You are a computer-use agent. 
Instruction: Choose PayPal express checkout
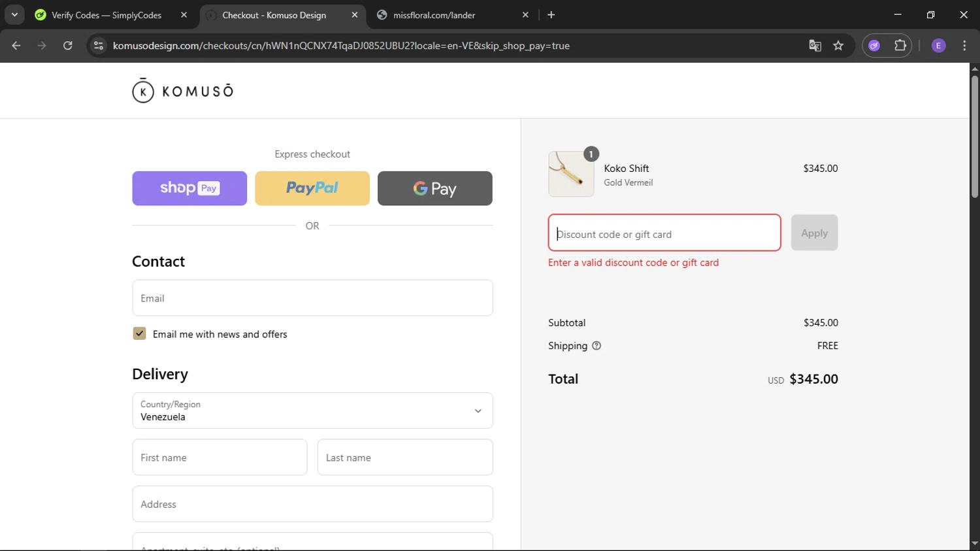pos(312,188)
